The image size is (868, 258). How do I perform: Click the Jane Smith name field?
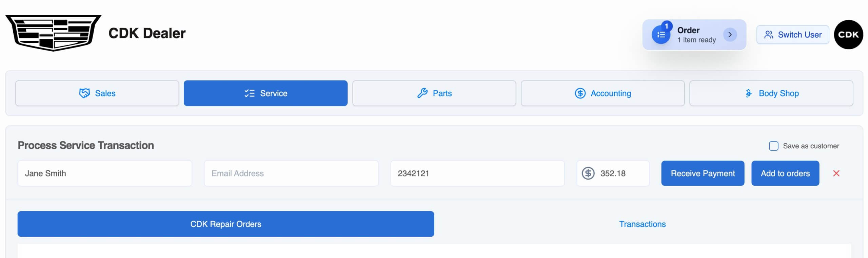pyautogui.click(x=105, y=173)
